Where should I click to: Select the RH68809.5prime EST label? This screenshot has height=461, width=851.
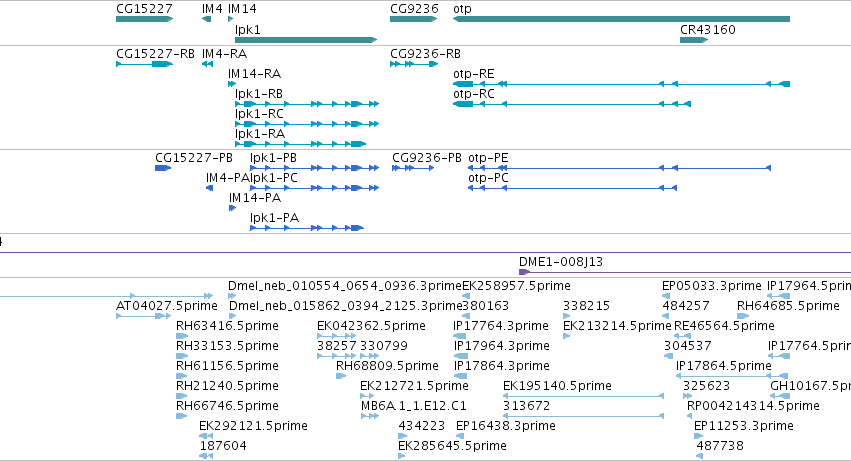387,366
